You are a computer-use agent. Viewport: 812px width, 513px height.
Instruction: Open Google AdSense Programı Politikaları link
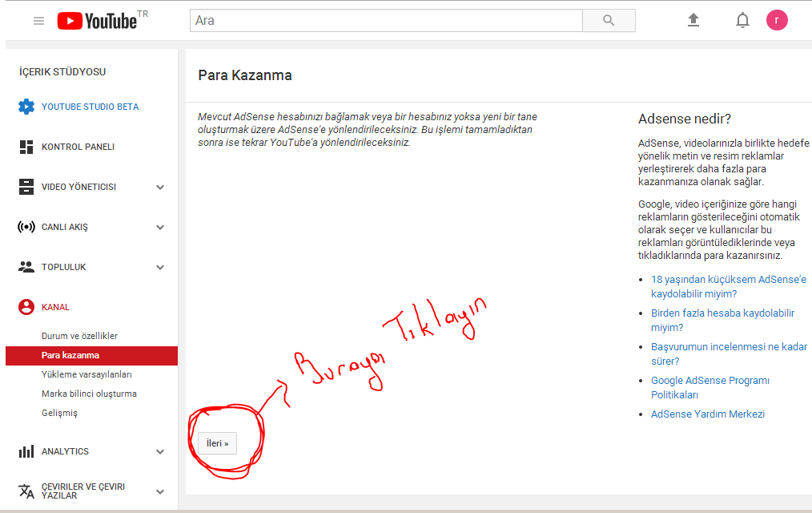[x=710, y=388]
